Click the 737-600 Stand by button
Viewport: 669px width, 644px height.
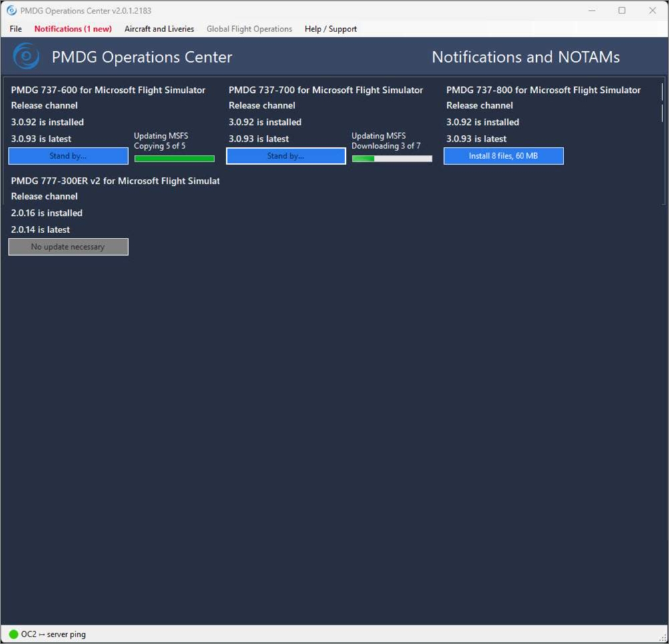68,156
